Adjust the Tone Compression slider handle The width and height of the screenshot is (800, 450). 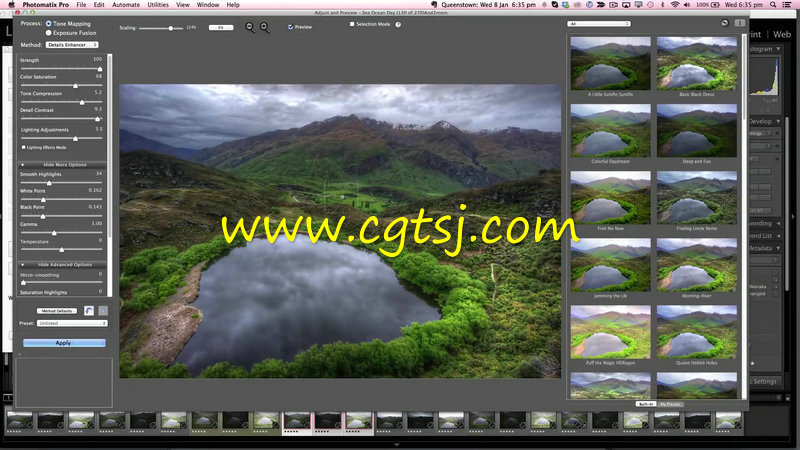click(x=82, y=102)
